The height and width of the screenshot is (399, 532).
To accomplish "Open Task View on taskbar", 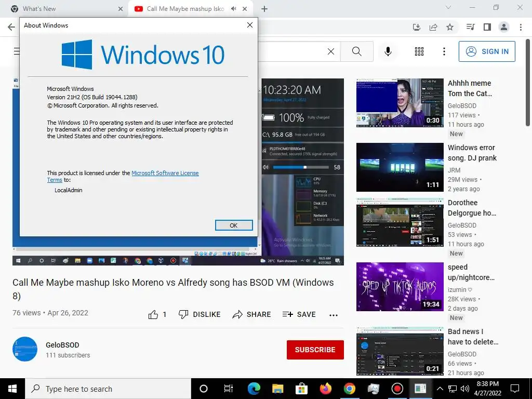I will click(229, 389).
